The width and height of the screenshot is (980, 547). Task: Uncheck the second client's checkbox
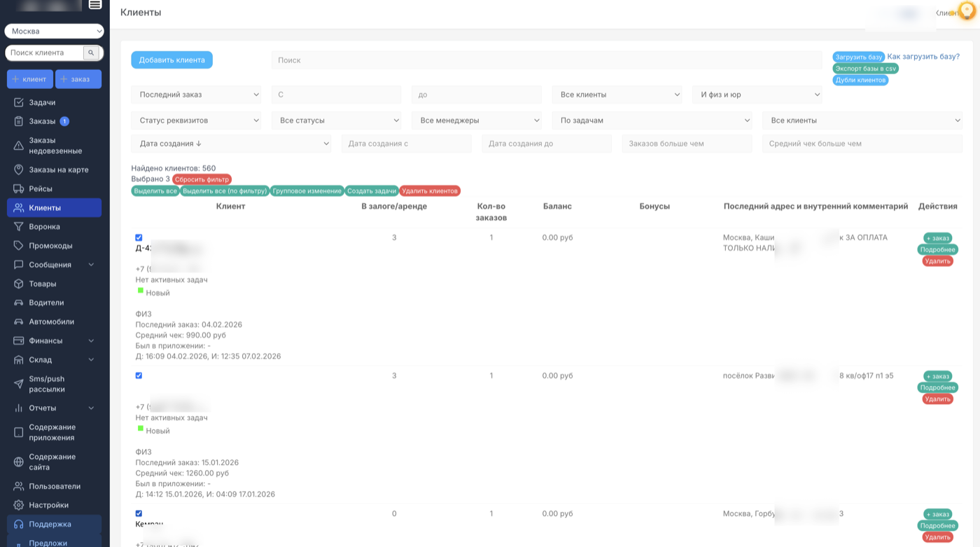coord(139,375)
